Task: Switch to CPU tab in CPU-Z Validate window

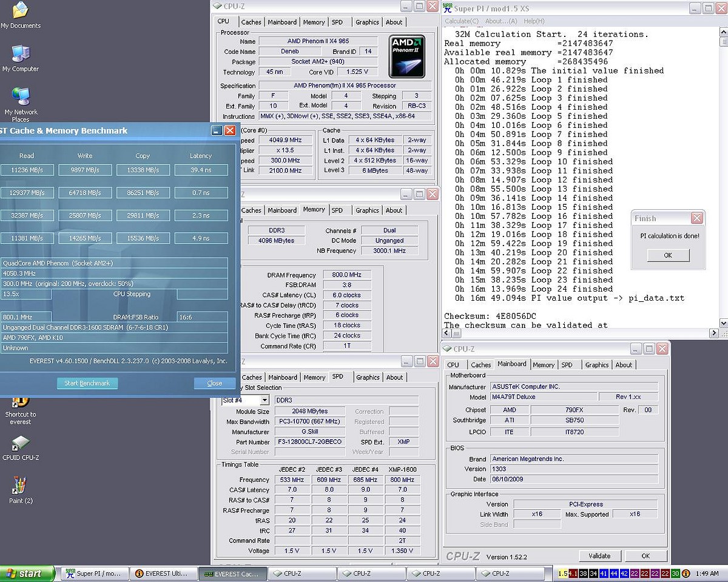Action: coord(453,365)
